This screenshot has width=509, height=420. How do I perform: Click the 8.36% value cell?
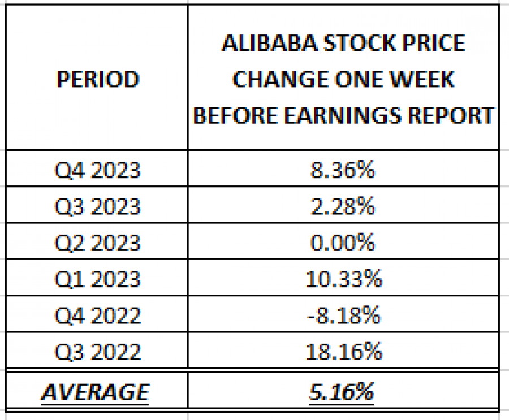pyautogui.click(x=343, y=168)
